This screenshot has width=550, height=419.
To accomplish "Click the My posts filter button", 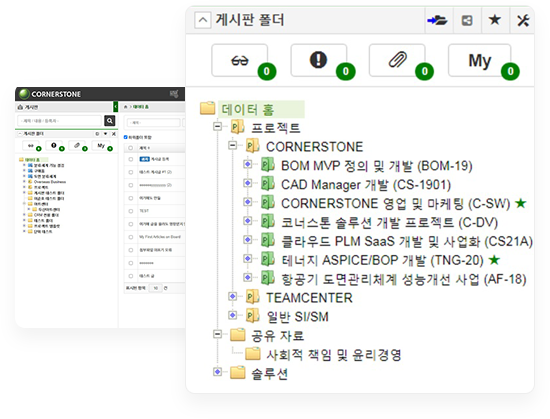I will point(479,60).
